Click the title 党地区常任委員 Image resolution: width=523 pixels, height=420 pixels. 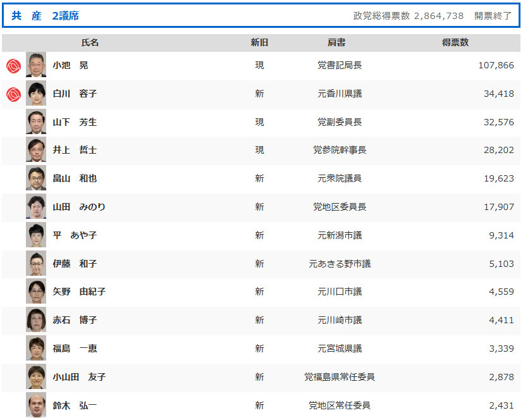click(340, 405)
